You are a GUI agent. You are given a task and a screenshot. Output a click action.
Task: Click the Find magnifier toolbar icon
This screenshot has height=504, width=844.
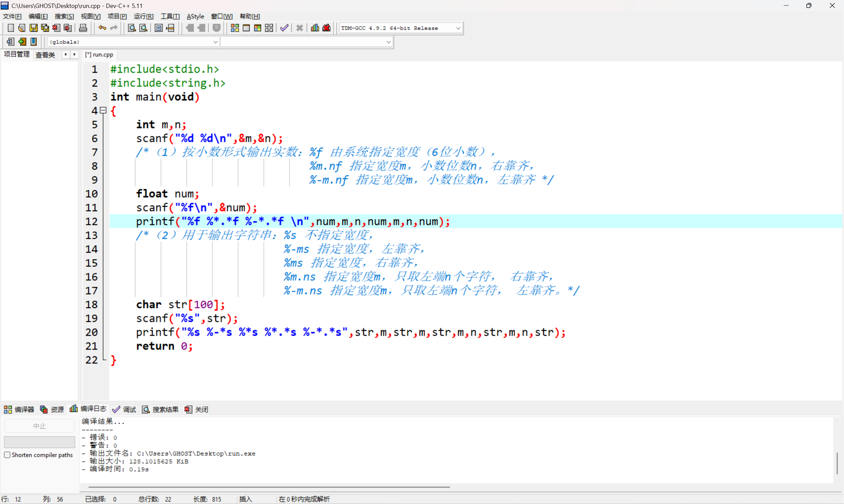132,28
